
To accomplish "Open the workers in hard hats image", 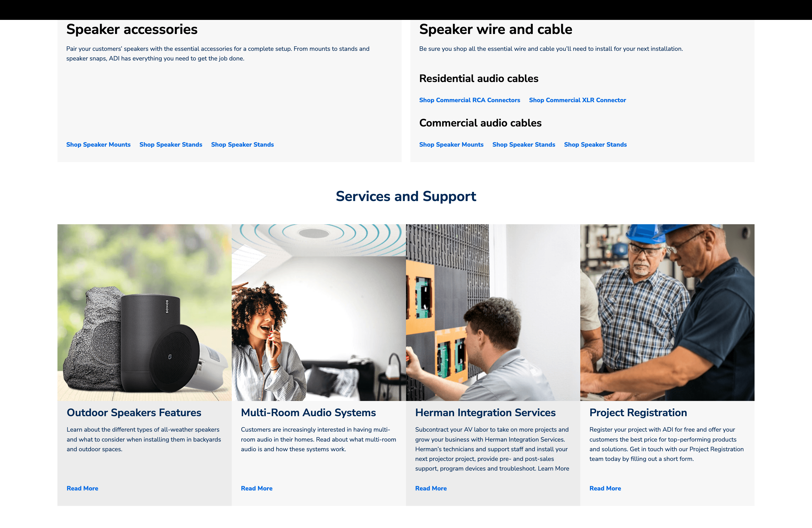I will [x=667, y=312].
